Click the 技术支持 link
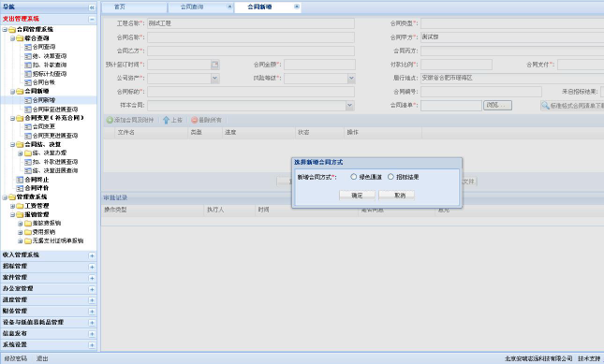 tap(589, 358)
